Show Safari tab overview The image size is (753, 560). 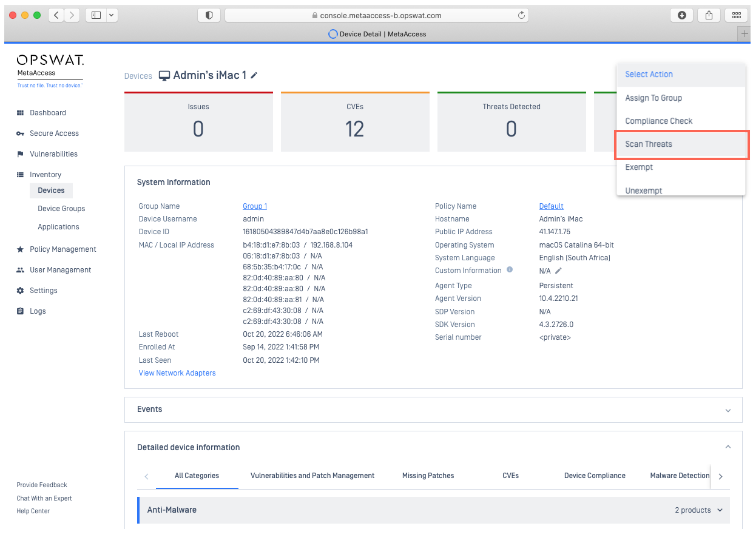coord(737,15)
